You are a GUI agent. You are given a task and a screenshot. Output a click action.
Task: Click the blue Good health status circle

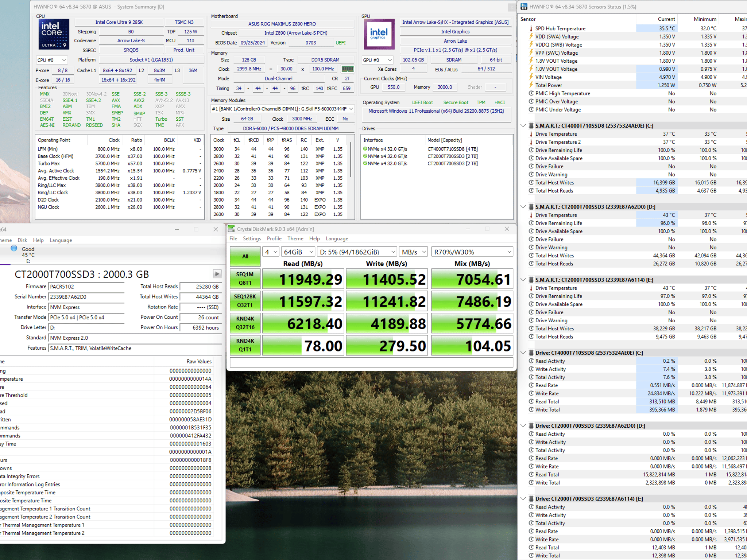click(x=14, y=248)
